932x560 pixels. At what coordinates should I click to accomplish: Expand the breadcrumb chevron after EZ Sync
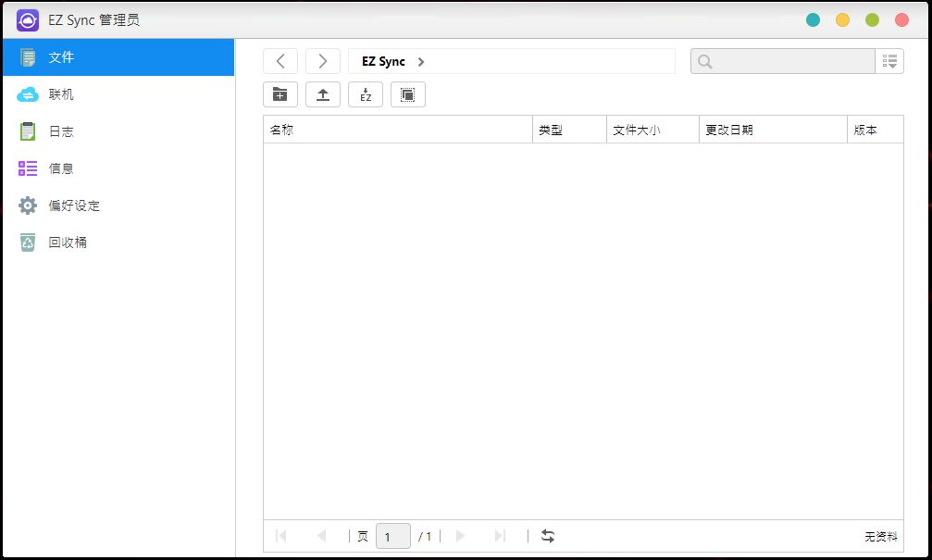(x=421, y=62)
